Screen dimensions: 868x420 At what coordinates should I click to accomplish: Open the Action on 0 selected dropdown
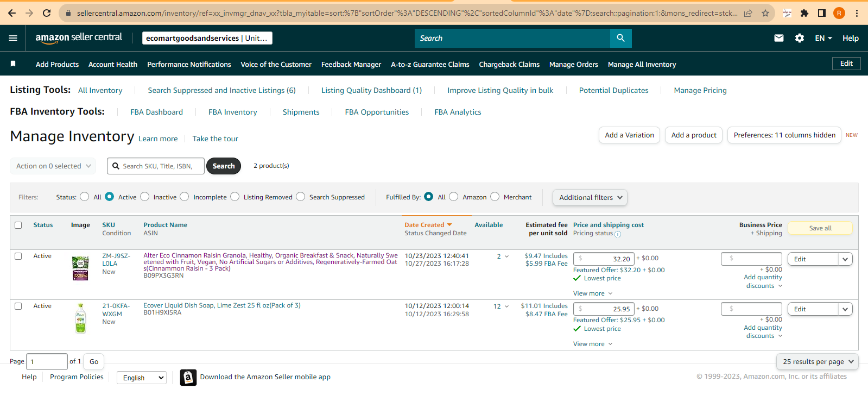[53, 166]
